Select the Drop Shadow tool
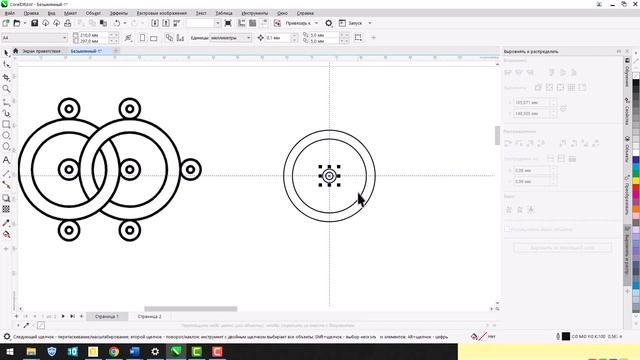This screenshot has width=640, height=360. [6, 198]
